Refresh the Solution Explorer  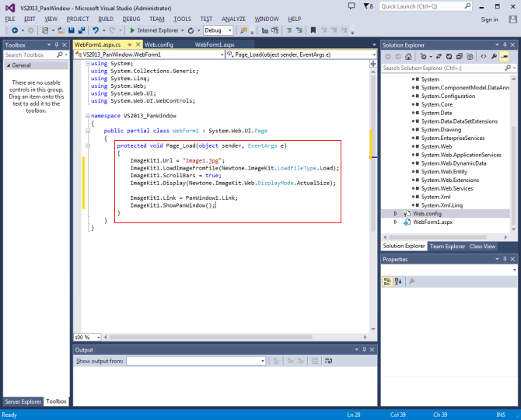tap(449, 57)
